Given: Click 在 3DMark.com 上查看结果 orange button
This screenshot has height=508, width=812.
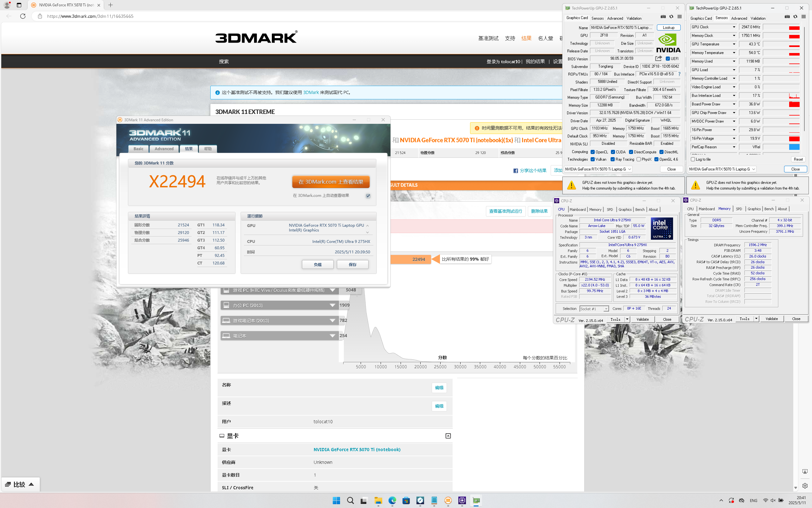Looking at the screenshot, I should click(331, 182).
